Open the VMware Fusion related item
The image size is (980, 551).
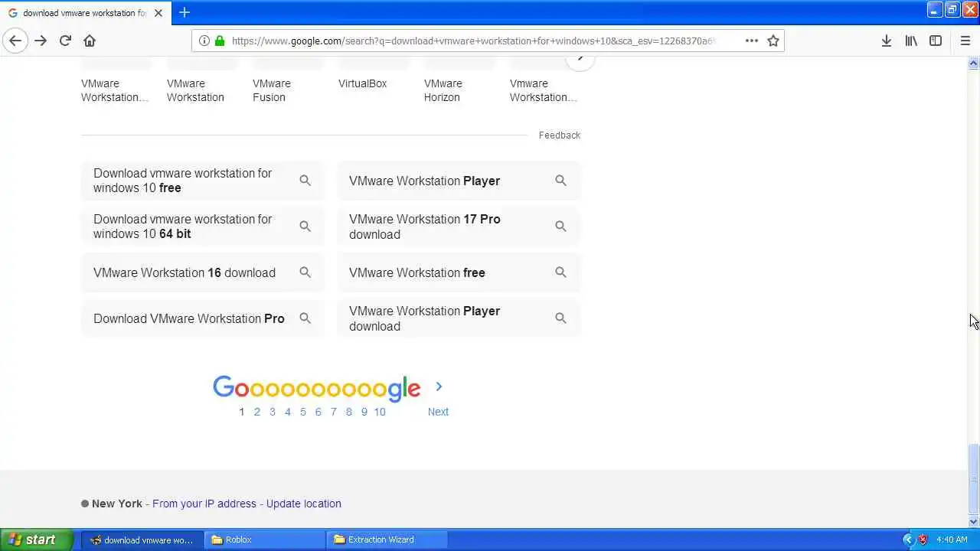(x=272, y=90)
